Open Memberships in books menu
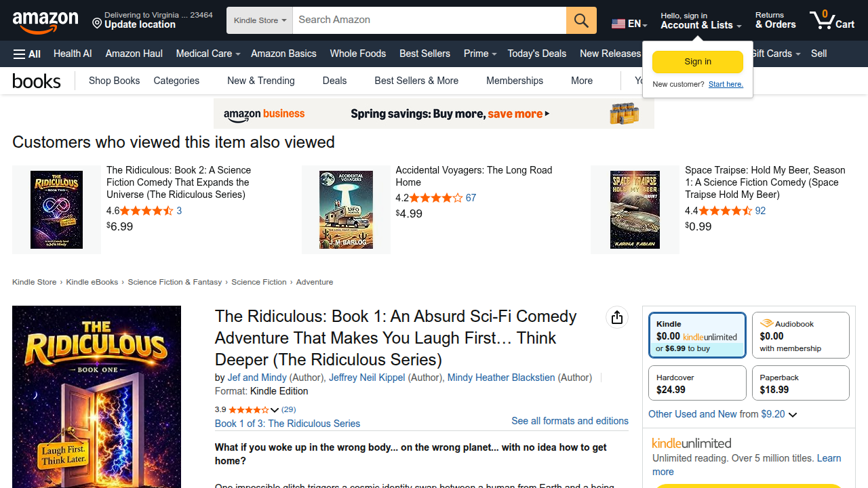This screenshot has width=868, height=488. coord(515,81)
